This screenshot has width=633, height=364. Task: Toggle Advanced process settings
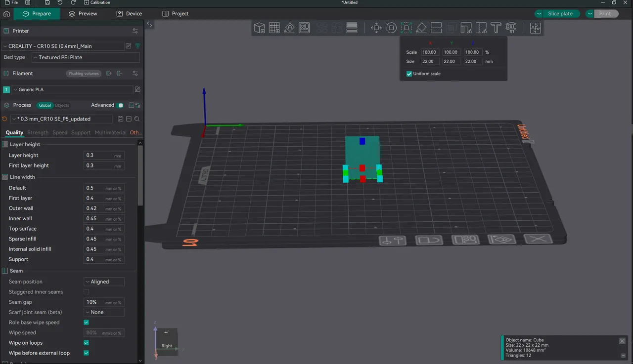120,105
